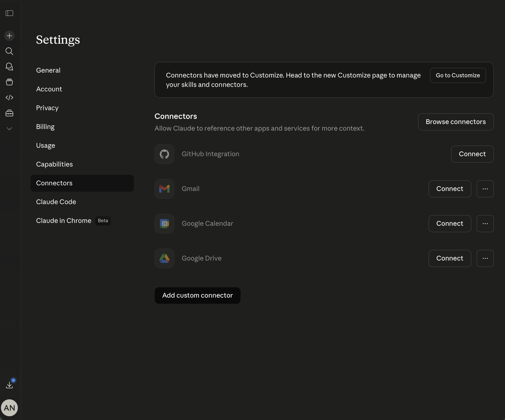Open the projects icon in sidebar
This screenshot has width=505, height=420.
(9, 82)
